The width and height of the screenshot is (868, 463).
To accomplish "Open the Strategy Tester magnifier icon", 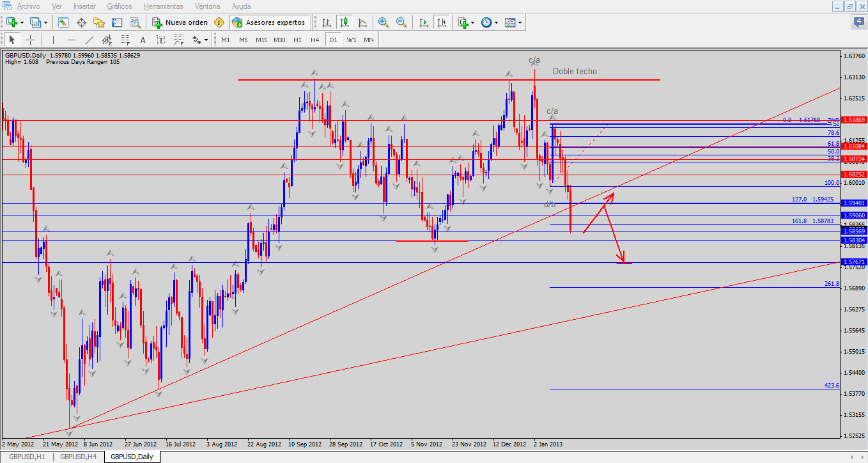I will (x=135, y=22).
